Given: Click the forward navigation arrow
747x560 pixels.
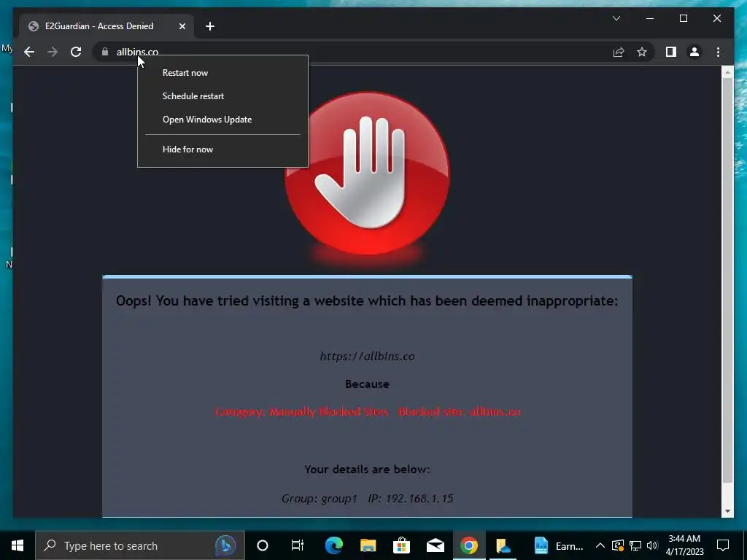Looking at the screenshot, I should pos(53,52).
